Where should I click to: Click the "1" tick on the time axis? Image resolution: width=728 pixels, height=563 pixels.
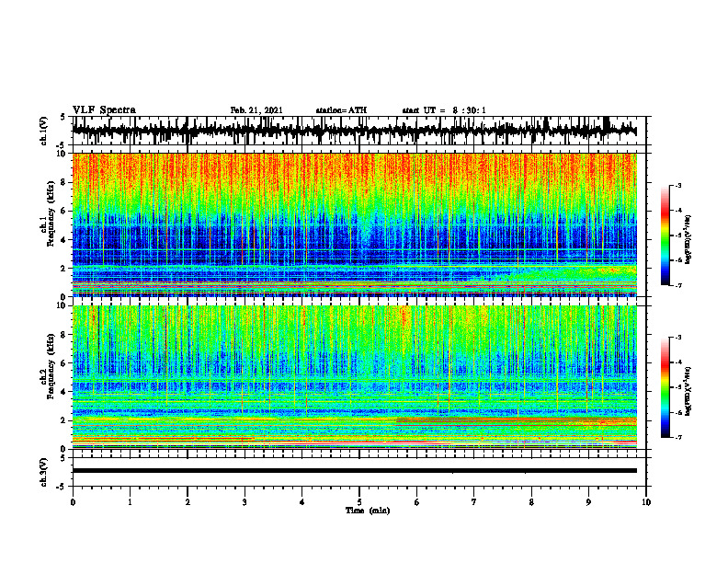click(130, 502)
